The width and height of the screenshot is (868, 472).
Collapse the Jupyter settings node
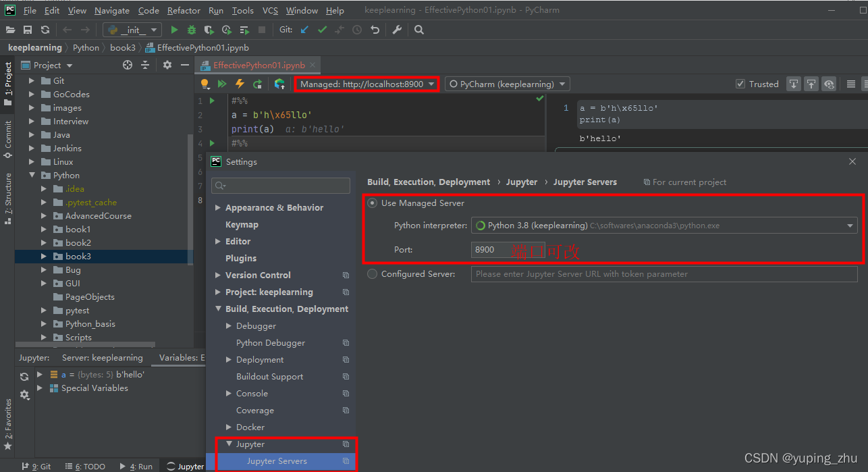click(x=229, y=444)
